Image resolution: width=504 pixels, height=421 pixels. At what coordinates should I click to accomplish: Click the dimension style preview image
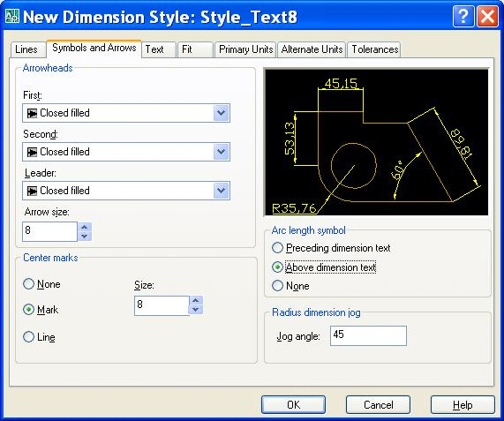376,142
